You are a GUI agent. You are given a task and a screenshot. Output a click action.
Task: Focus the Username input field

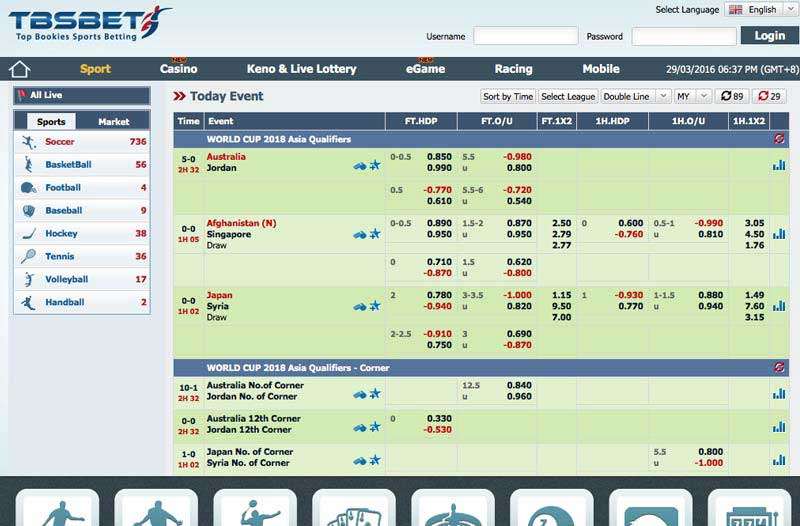(526, 36)
